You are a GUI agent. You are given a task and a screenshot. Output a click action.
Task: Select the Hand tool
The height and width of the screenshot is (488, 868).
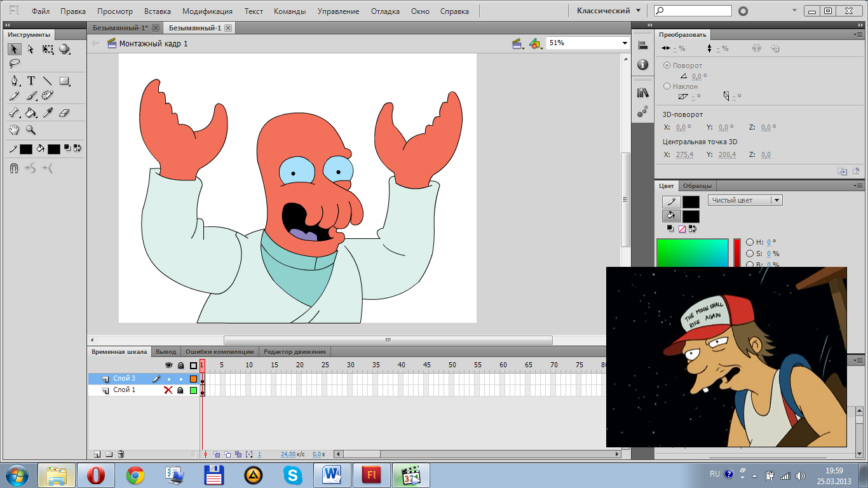[x=14, y=130]
